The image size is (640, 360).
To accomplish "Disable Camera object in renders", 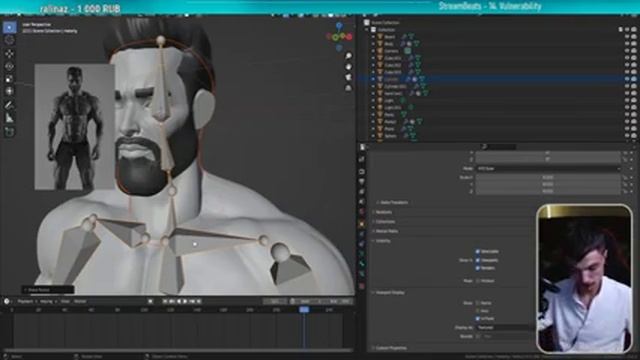I will (x=634, y=51).
